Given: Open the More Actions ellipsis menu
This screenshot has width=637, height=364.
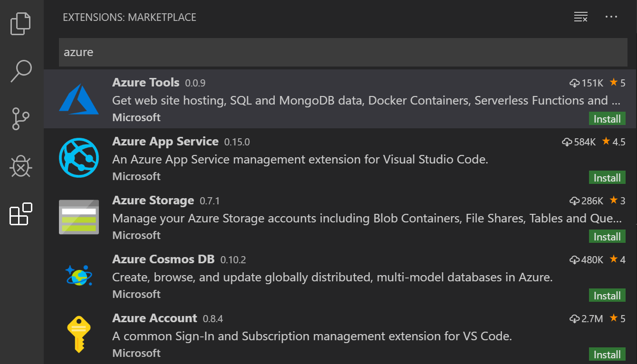Looking at the screenshot, I should coord(611,17).
